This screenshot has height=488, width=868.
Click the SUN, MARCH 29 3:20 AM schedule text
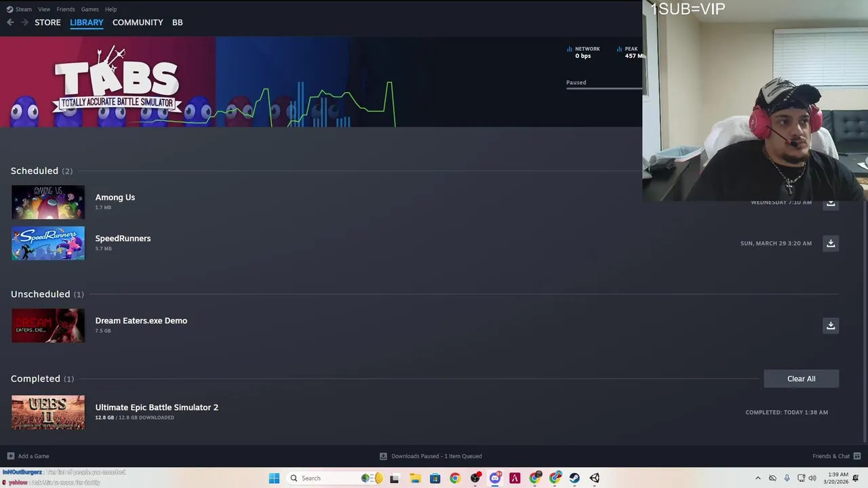pos(776,243)
